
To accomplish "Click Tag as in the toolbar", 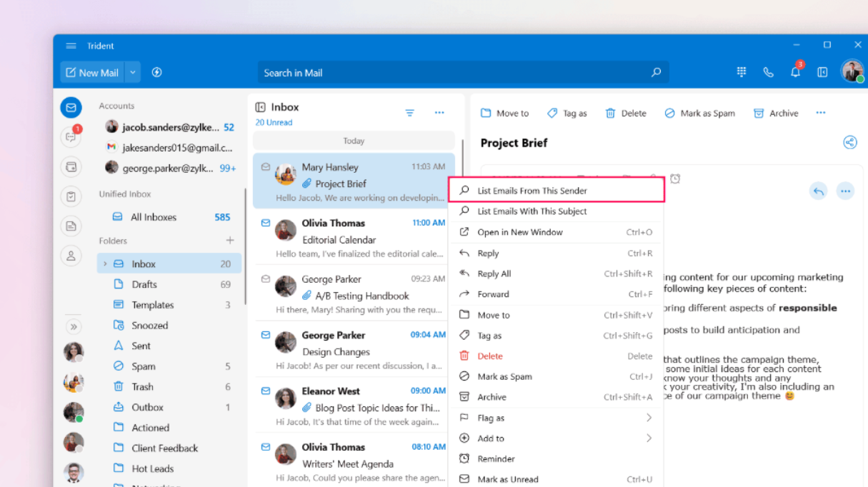I will (567, 113).
